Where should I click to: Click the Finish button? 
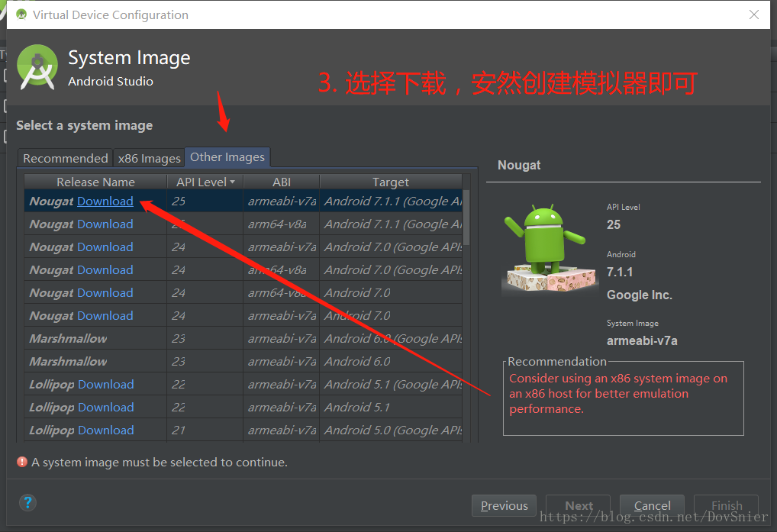pos(727,506)
